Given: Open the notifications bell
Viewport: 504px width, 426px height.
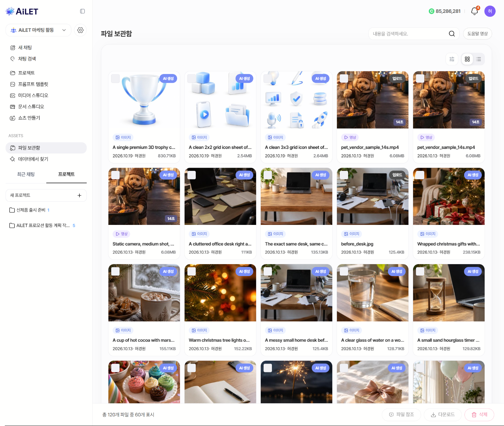Looking at the screenshot, I should pos(474,11).
